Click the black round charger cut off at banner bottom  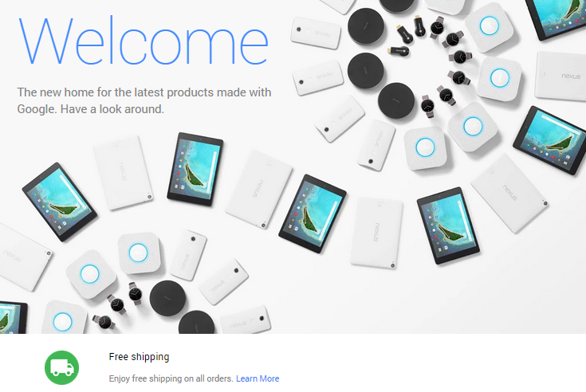(x=197, y=323)
